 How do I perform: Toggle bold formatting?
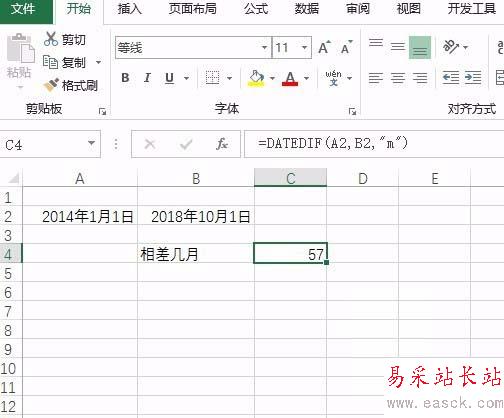[x=125, y=78]
